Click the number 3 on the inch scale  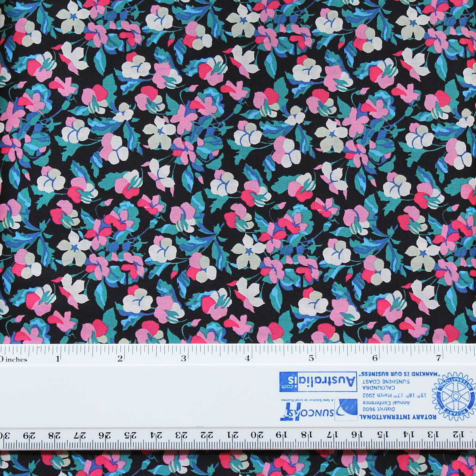click(x=184, y=359)
